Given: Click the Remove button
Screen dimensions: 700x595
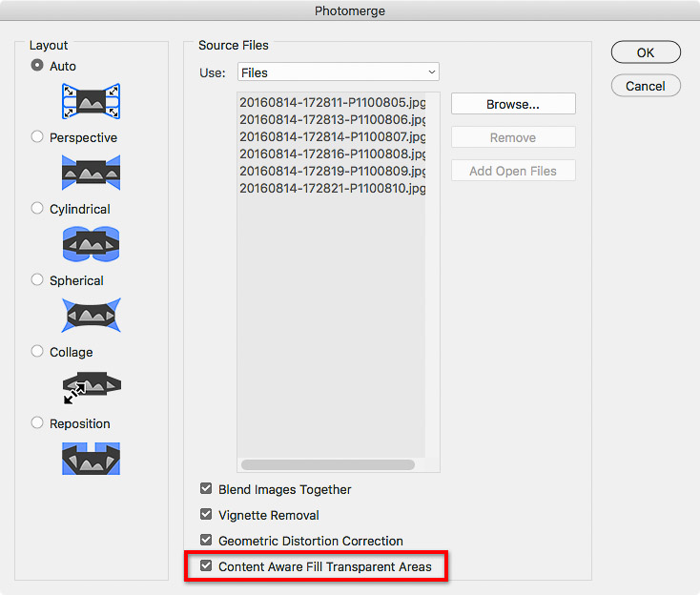Looking at the screenshot, I should 513,137.
